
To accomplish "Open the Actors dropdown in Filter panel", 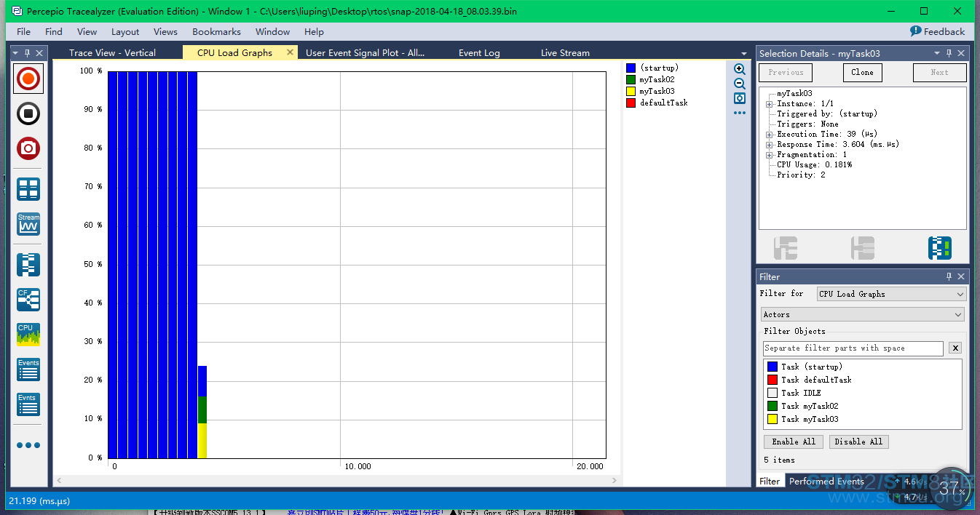I will coord(862,314).
